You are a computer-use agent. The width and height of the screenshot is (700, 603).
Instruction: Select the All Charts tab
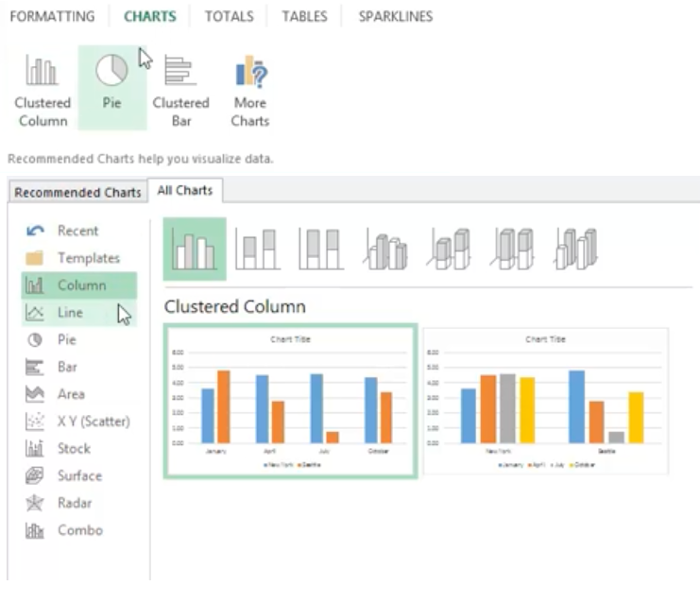(185, 191)
